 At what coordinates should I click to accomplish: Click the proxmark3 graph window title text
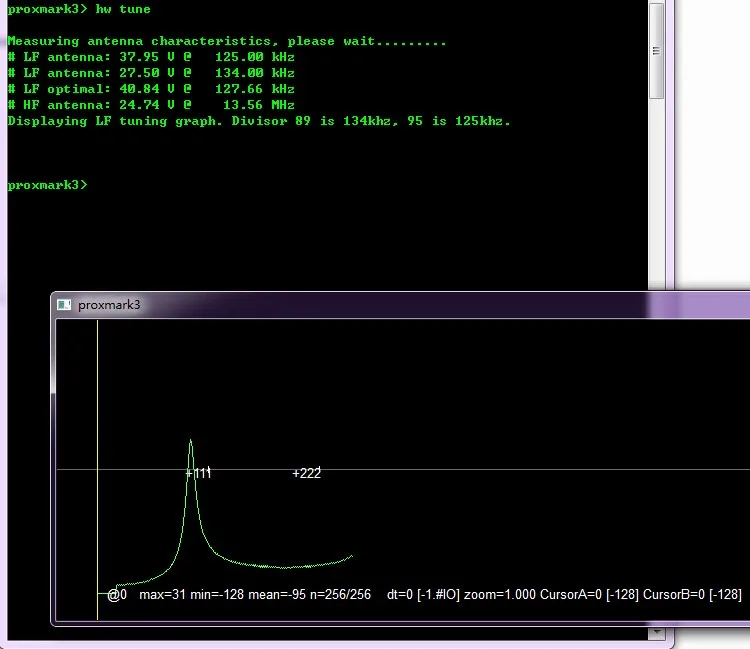[x=109, y=305]
